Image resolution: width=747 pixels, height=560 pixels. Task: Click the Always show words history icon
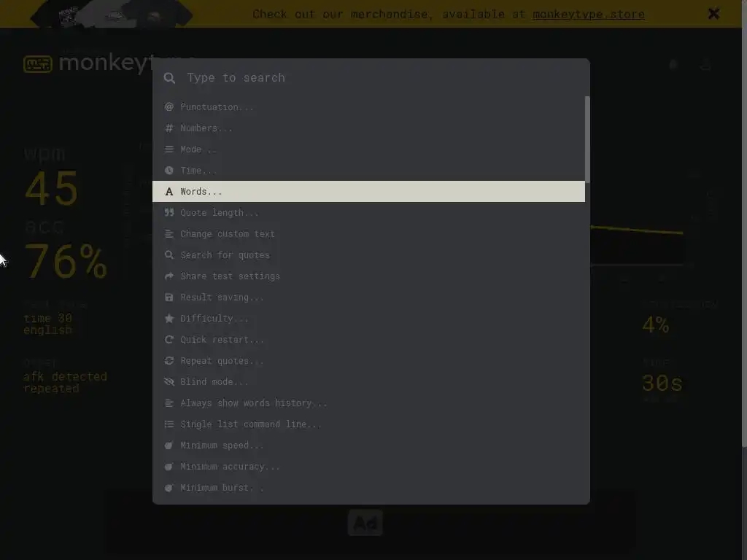click(x=169, y=402)
